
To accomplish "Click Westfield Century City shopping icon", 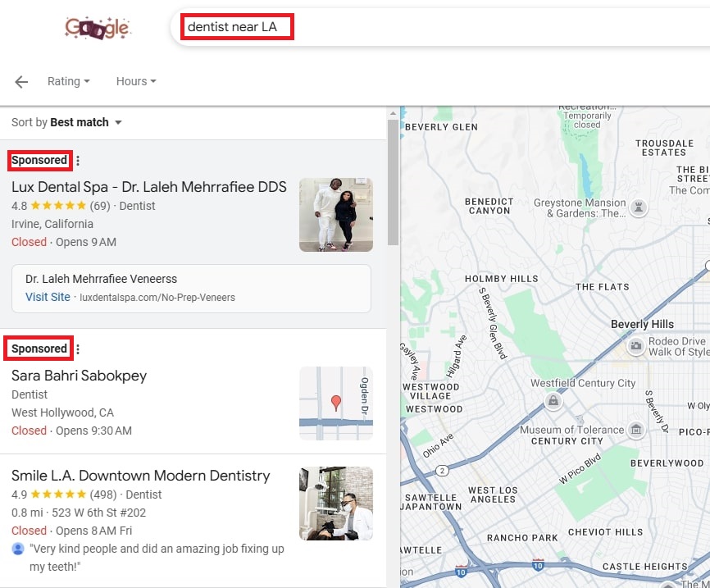I will 553,401.
